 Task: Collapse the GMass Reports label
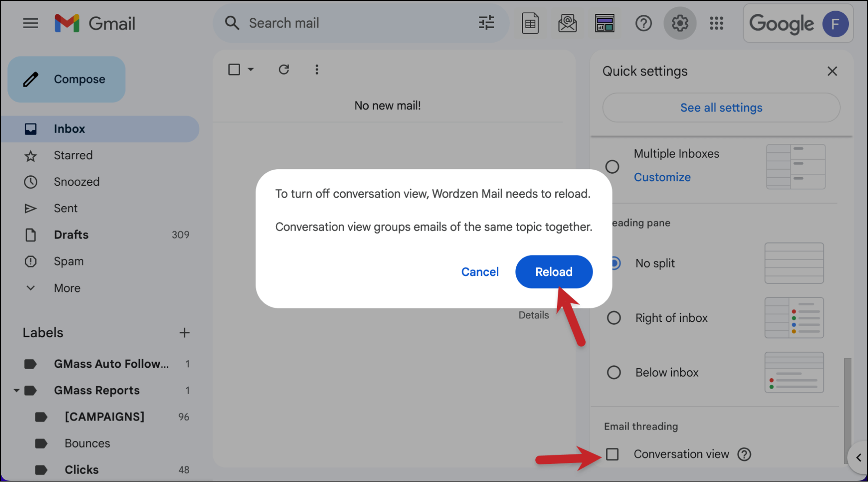17,391
